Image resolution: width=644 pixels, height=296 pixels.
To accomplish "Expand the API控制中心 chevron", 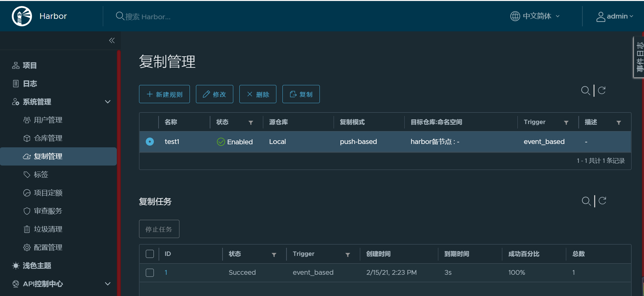I will pos(108,284).
